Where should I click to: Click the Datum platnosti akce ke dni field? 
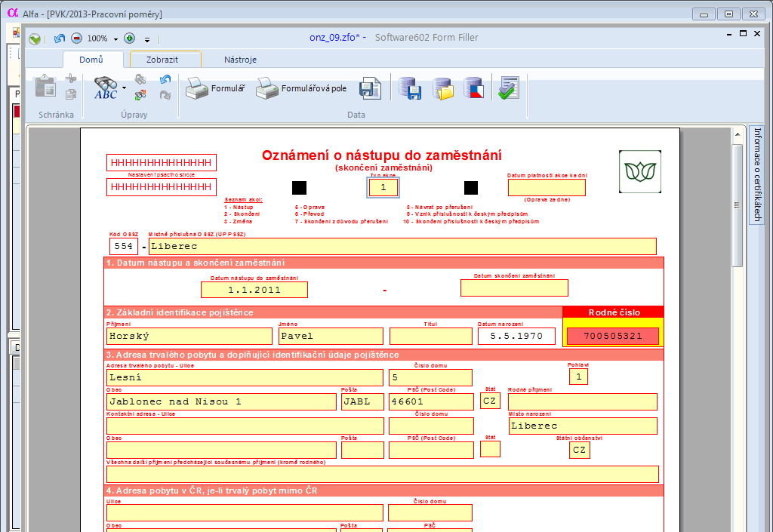coord(547,188)
